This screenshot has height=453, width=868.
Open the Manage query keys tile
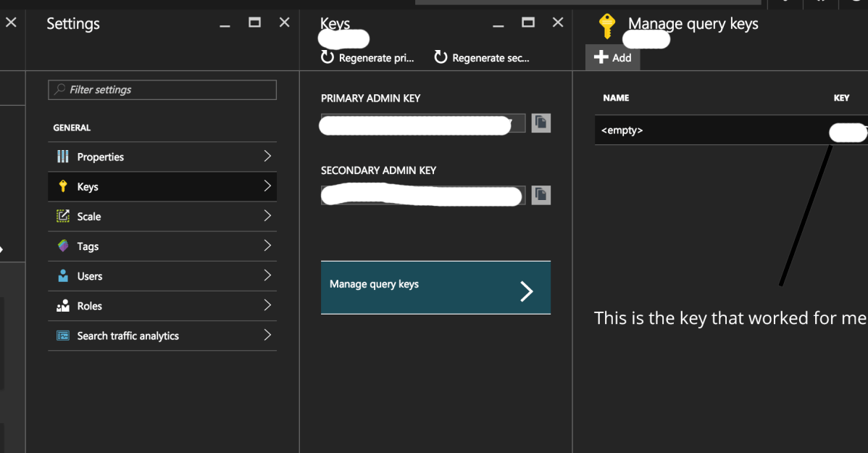435,288
